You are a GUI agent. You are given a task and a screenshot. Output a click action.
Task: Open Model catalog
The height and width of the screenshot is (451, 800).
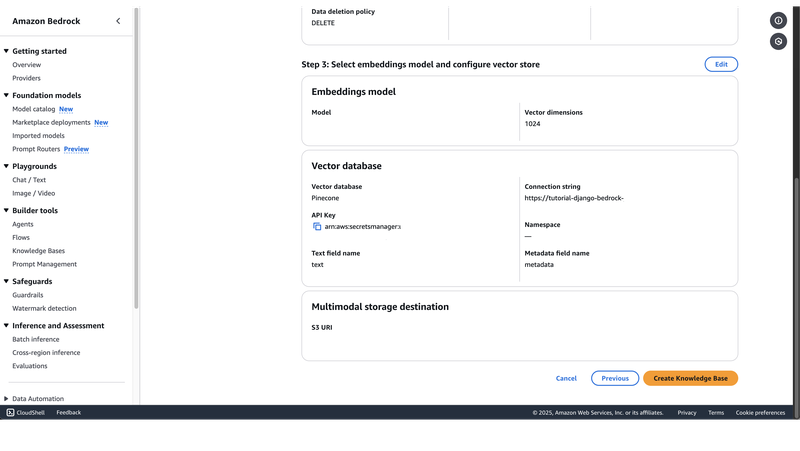(x=34, y=109)
